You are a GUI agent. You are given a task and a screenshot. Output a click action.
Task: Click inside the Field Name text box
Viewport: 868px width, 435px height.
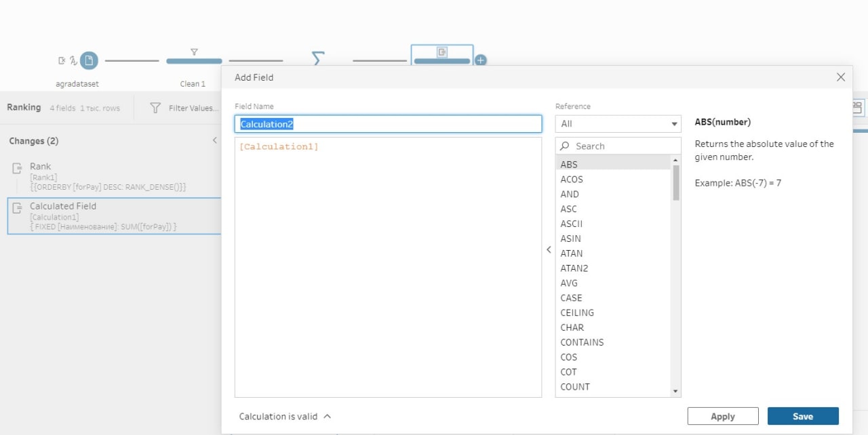tap(388, 124)
